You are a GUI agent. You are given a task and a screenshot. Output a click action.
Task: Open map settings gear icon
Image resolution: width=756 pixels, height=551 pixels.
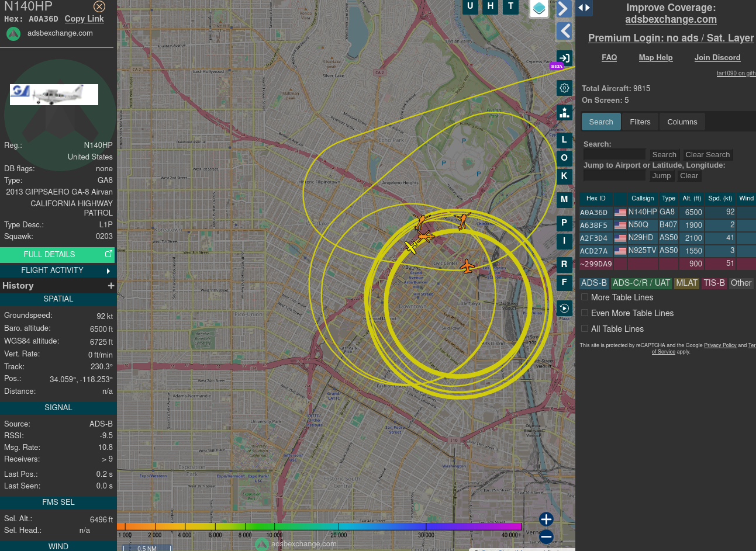click(564, 88)
